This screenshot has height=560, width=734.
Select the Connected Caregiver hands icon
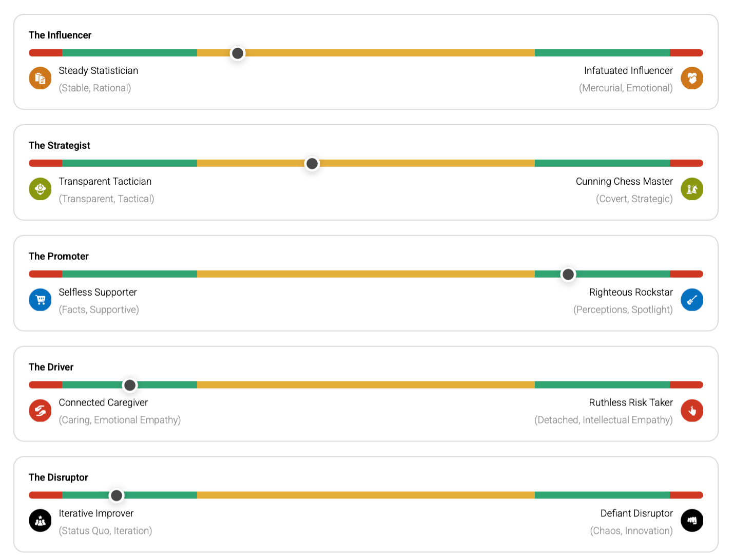click(x=40, y=411)
